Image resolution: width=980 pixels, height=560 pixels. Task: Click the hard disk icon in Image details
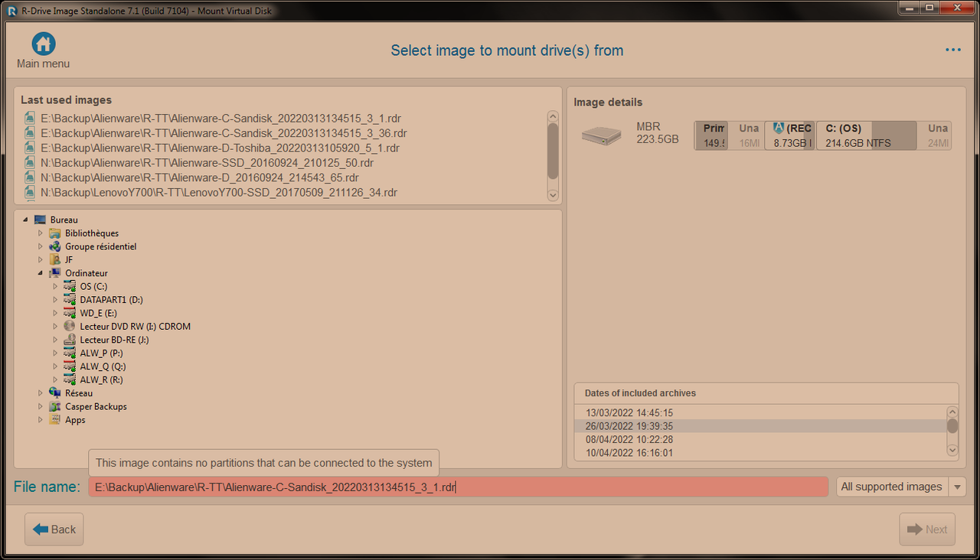tap(601, 135)
